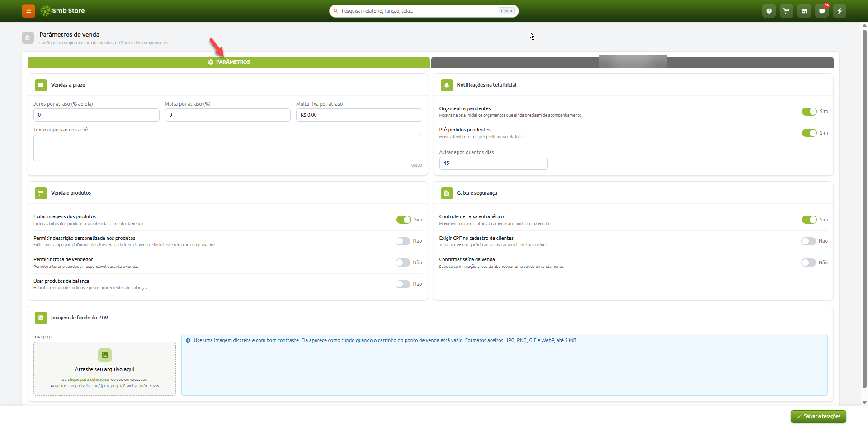Click the 'clique para selecionar' link

(89, 380)
